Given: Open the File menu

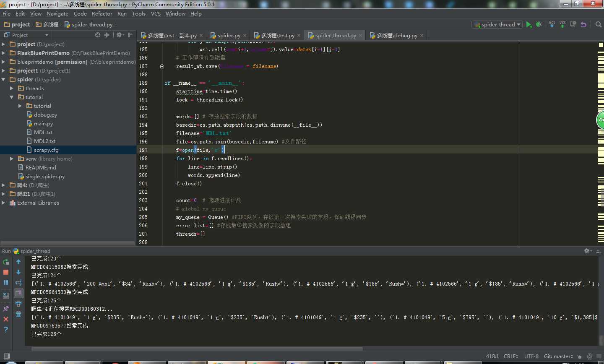Looking at the screenshot, I should (x=6, y=14).
